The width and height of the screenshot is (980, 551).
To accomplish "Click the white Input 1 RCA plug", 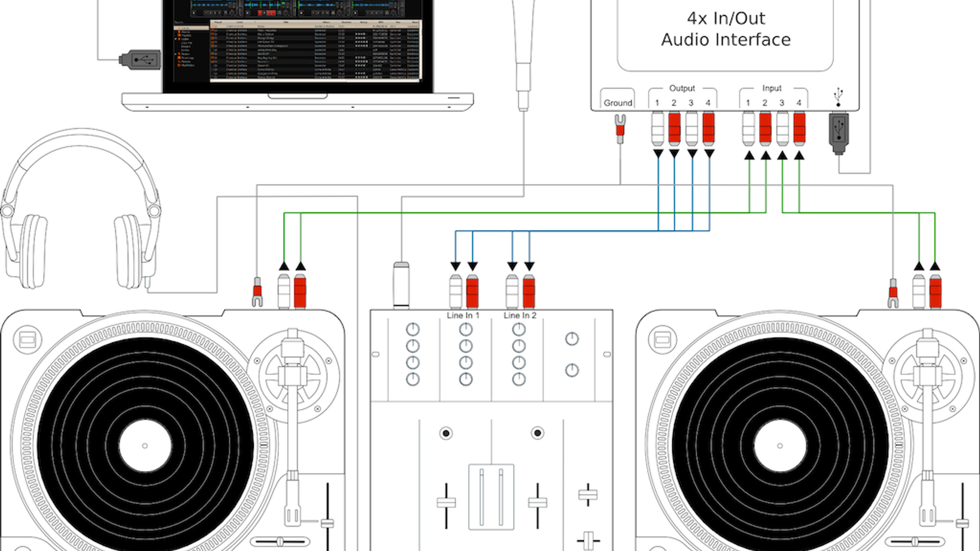I will tap(748, 129).
